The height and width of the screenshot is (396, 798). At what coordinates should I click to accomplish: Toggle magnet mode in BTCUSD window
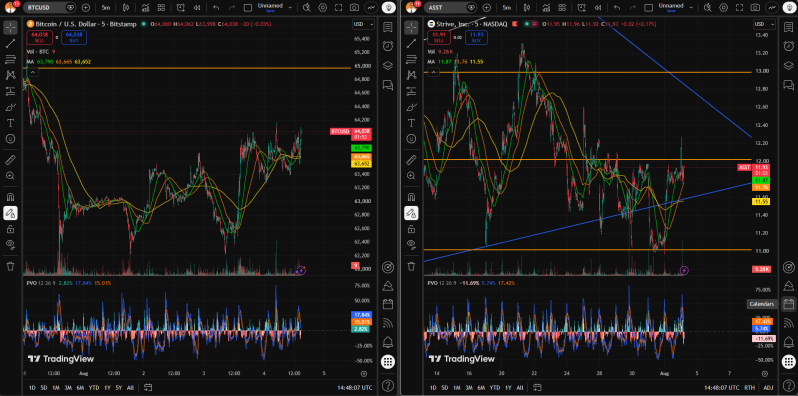click(10, 197)
